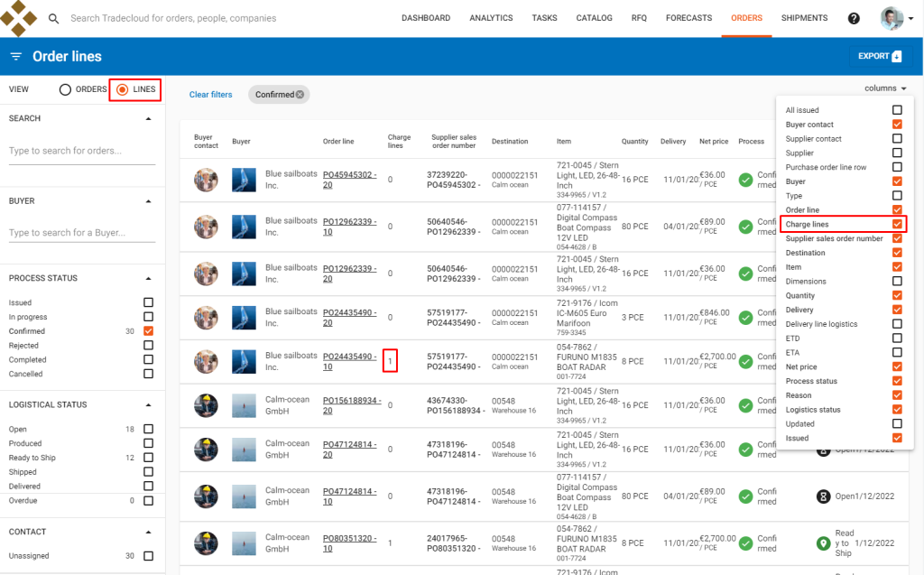Check the In progress process status filter
Screen dimensions: 924x575
(149, 317)
